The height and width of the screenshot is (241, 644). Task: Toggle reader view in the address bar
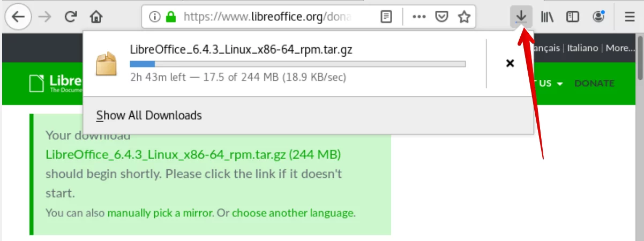(386, 17)
